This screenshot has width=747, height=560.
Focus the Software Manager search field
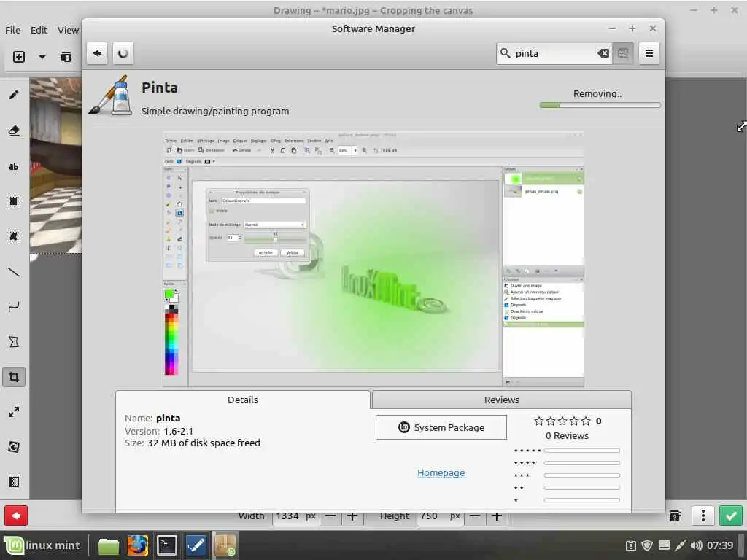(x=553, y=53)
